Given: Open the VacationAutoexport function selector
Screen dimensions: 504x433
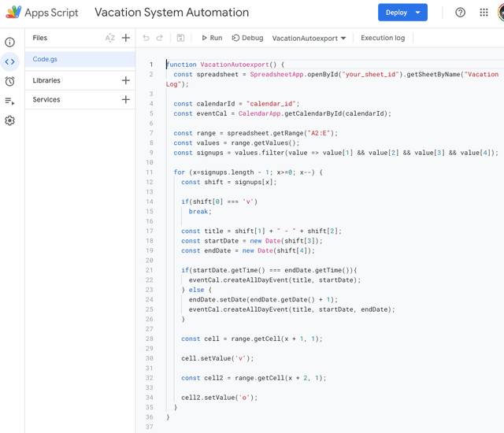Looking at the screenshot, I should [x=309, y=39].
